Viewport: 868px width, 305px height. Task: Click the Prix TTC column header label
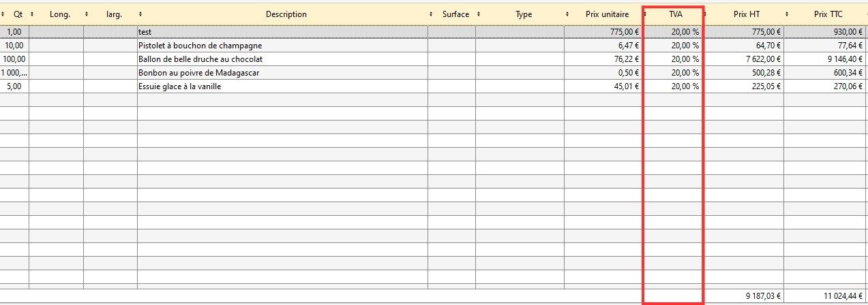pos(828,14)
